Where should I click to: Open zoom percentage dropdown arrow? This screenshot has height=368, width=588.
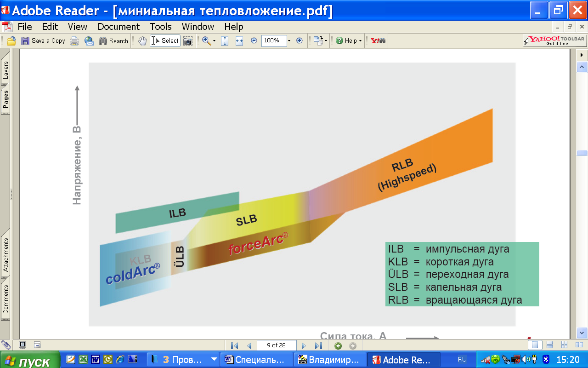(x=289, y=41)
